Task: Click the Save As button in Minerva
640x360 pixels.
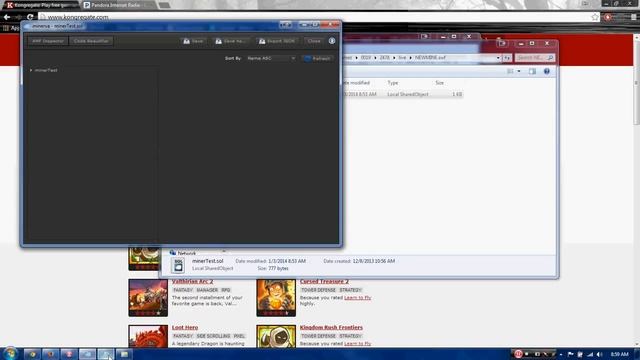Action: pos(231,41)
